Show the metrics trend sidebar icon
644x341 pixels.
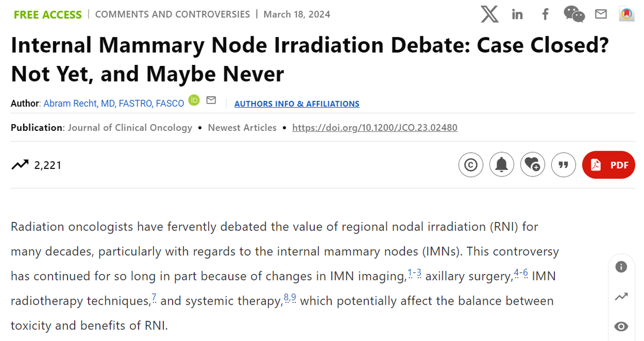point(621,296)
